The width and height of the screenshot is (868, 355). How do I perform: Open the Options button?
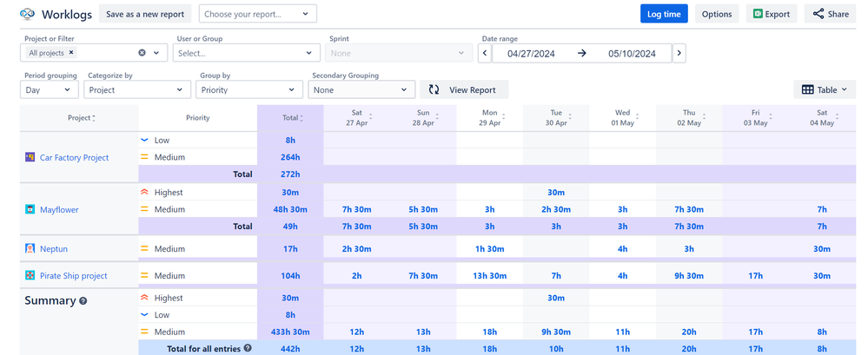(717, 15)
